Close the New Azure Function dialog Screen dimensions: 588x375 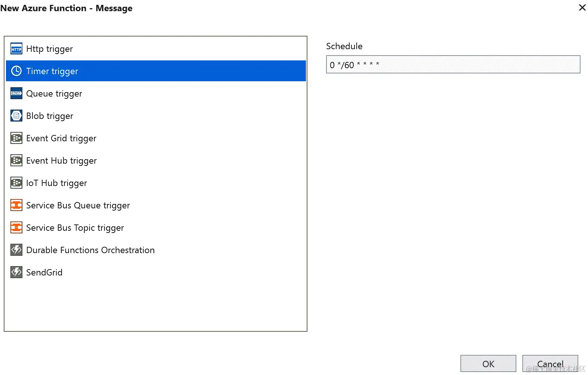click(582, 7)
